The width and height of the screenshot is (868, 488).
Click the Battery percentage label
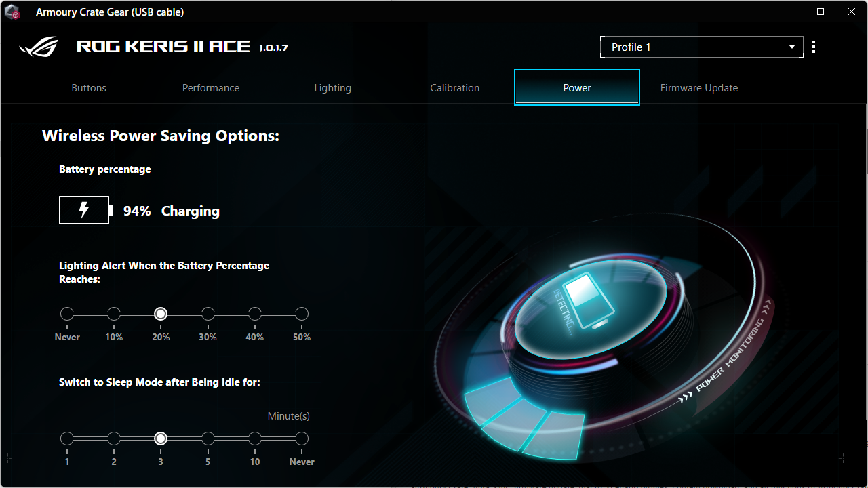[105, 169]
